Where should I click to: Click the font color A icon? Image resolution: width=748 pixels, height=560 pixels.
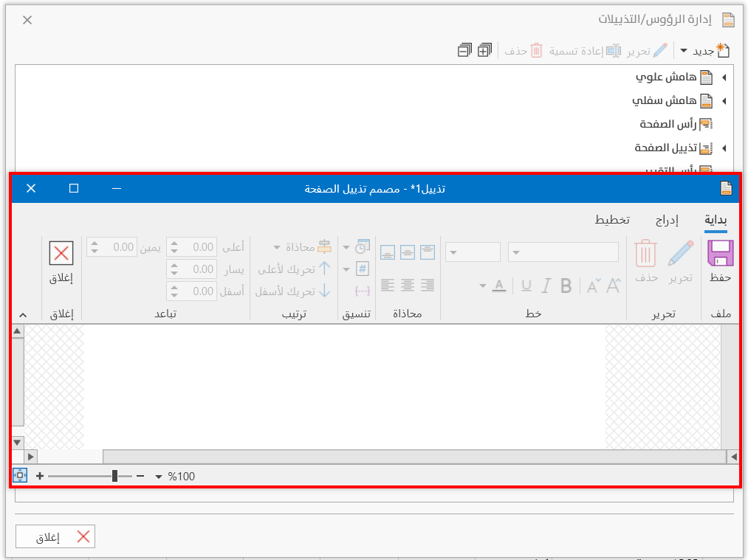(x=499, y=286)
